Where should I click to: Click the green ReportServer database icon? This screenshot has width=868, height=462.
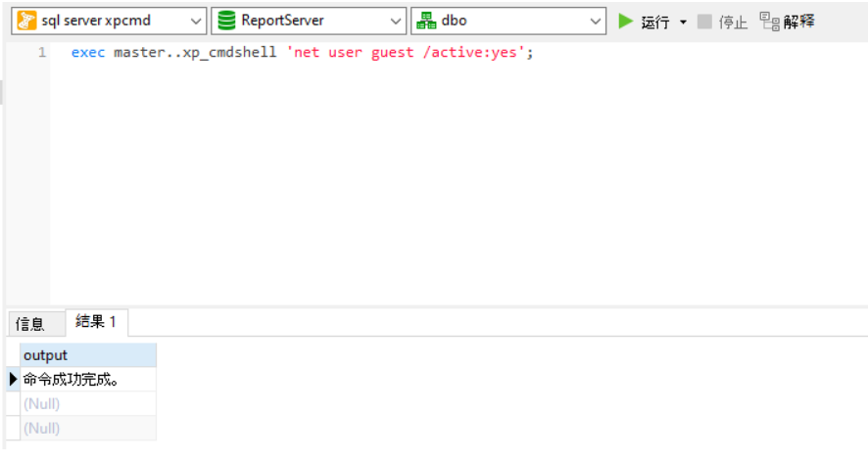point(226,21)
